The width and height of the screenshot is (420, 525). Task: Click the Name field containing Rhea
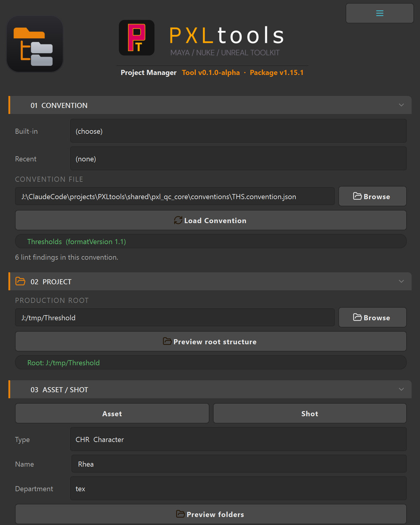(x=238, y=464)
